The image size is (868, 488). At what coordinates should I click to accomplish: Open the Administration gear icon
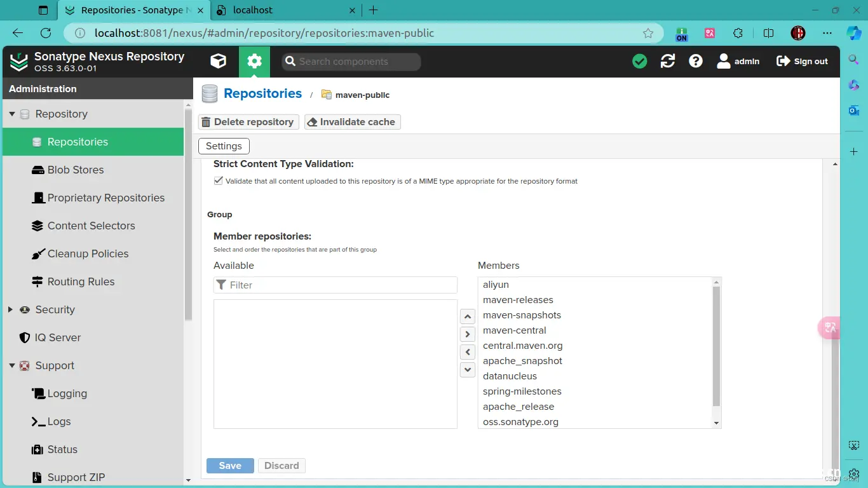pyautogui.click(x=254, y=61)
